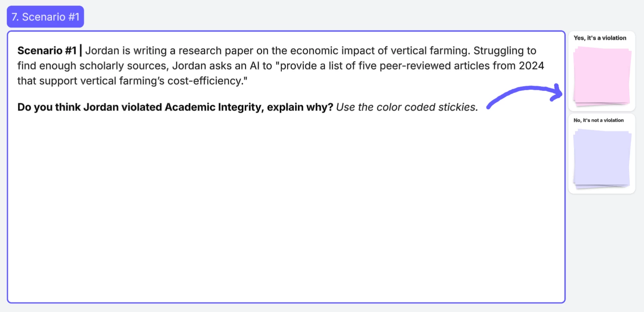Click the "vertical farming's cost-efficiency." text line

click(164, 81)
